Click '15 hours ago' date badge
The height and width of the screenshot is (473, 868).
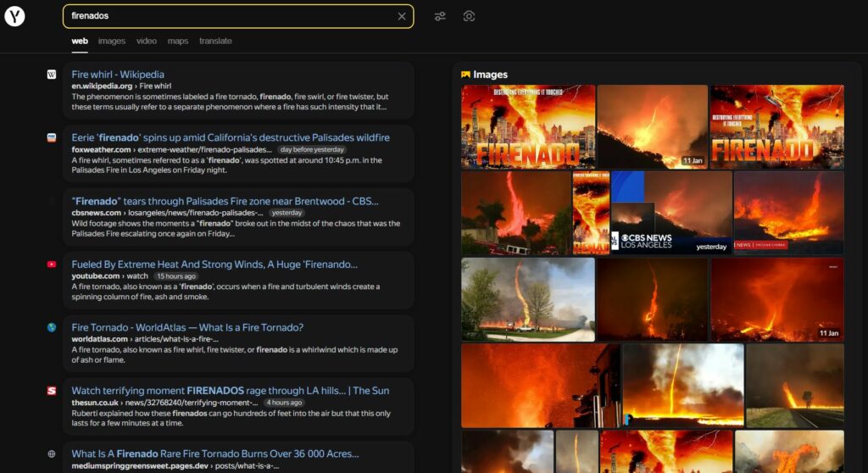pyautogui.click(x=175, y=275)
